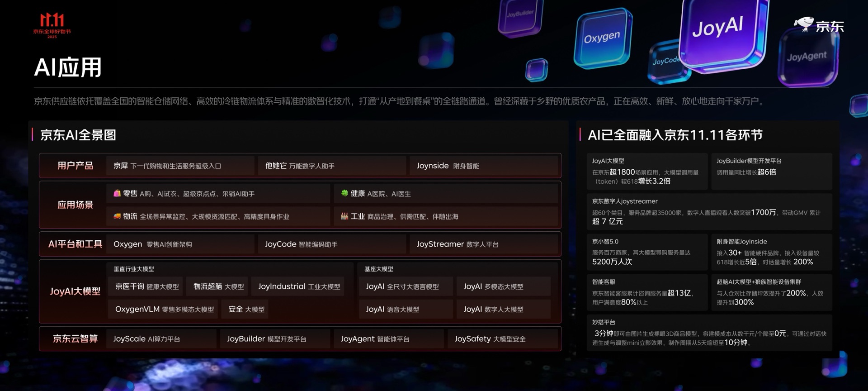Click the JoyAgent cube icon
The height and width of the screenshot is (391, 868).
pos(807,57)
